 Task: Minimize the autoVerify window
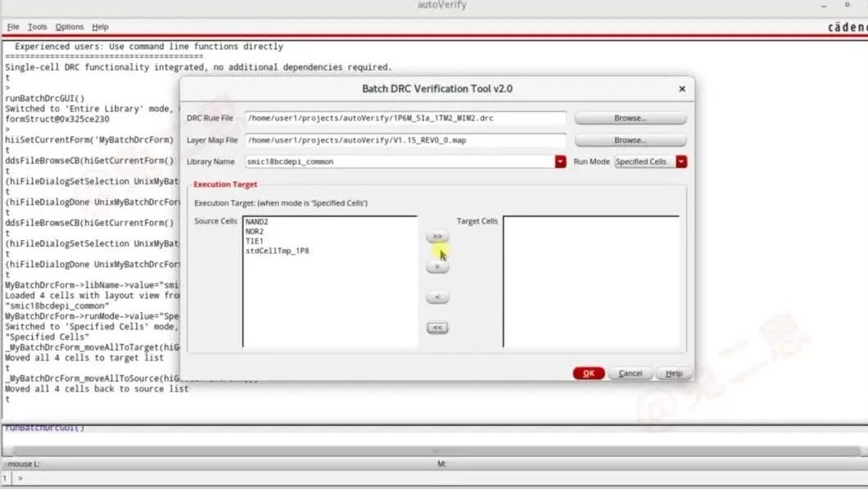(x=824, y=6)
